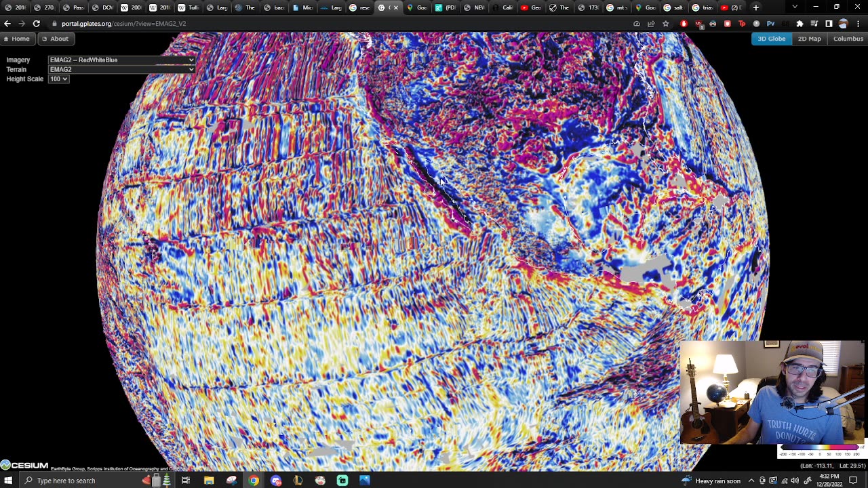Open the volume control tray icon

795,481
